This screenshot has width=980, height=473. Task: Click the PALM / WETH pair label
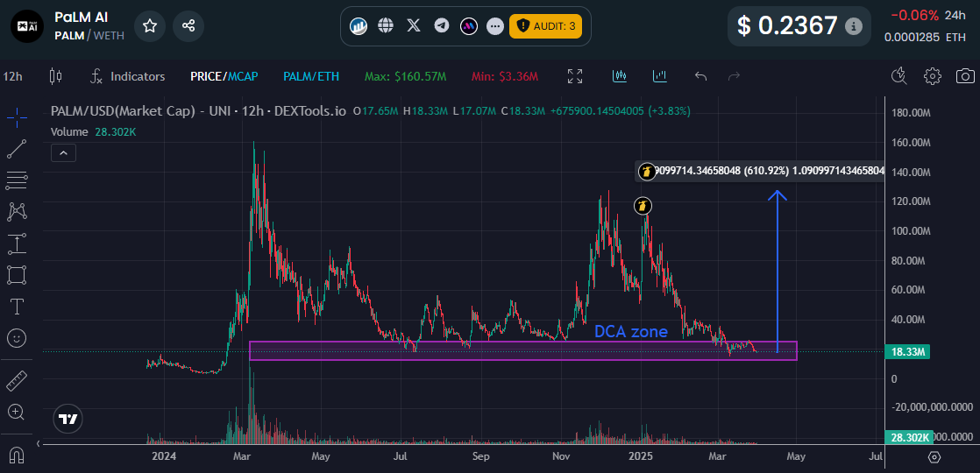(89, 36)
